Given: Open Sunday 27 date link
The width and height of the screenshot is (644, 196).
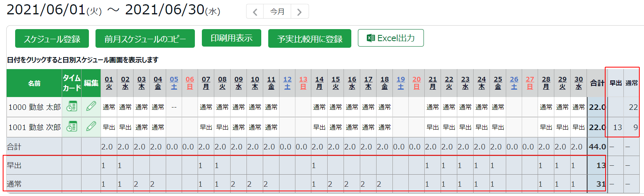Looking at the screenshot, I should click(530, 83).
